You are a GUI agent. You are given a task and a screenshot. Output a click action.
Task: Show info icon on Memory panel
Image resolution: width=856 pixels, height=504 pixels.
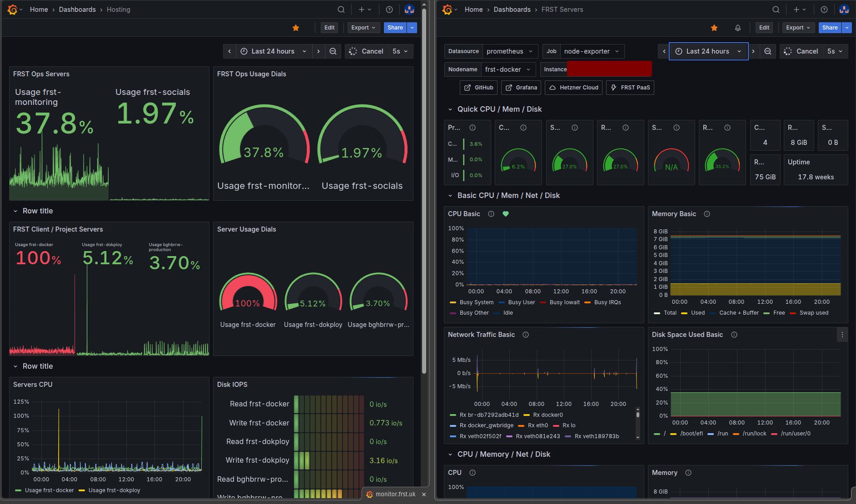[688, 473]
